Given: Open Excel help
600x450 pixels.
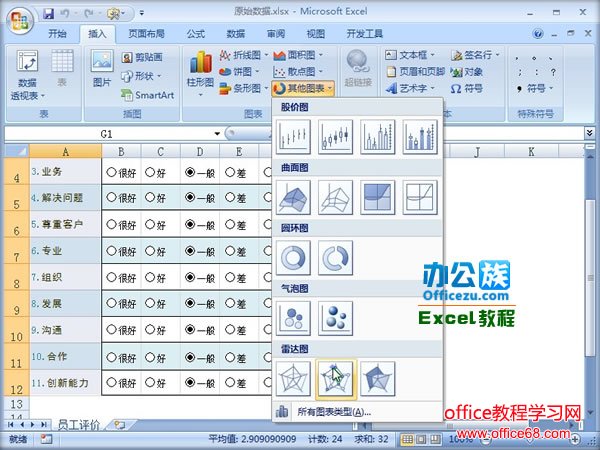Looking at the screenshot, I should coord(538,34).
